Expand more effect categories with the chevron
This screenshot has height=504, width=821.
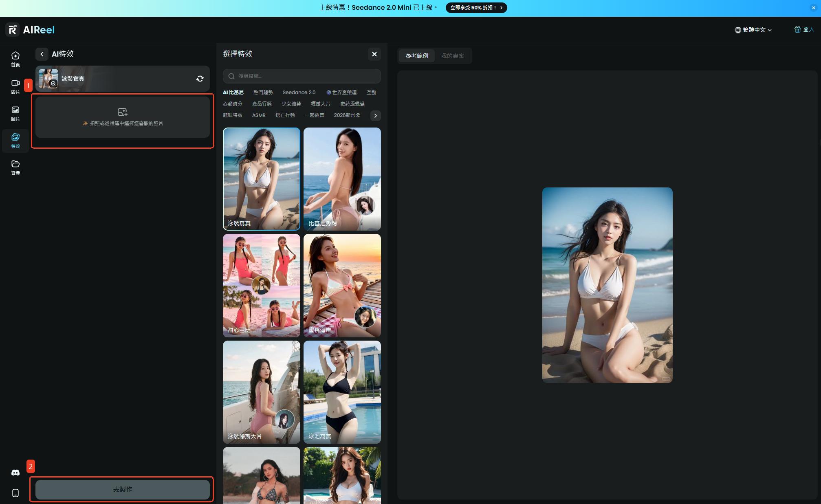tap(375, 116)
